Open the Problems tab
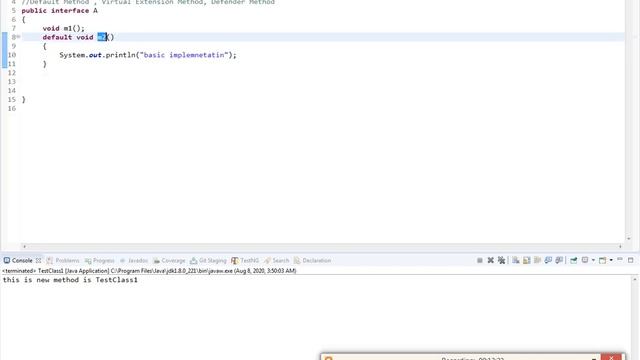 [63, 260]
